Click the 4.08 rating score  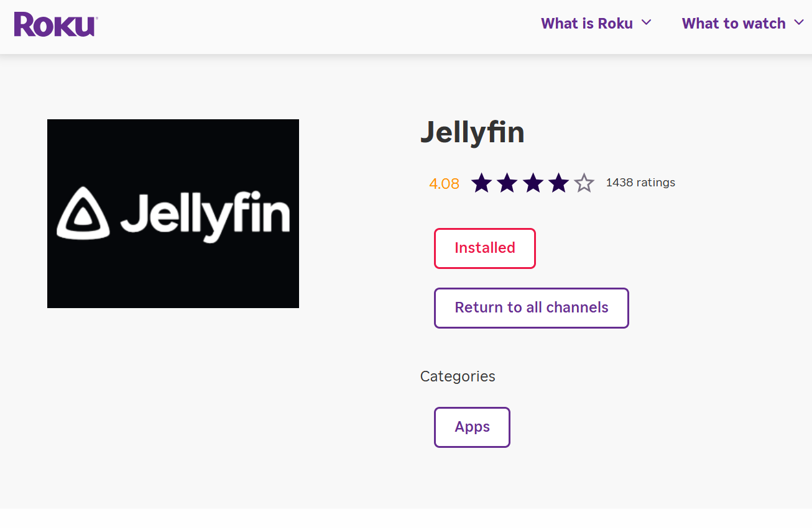pos(444,184)
